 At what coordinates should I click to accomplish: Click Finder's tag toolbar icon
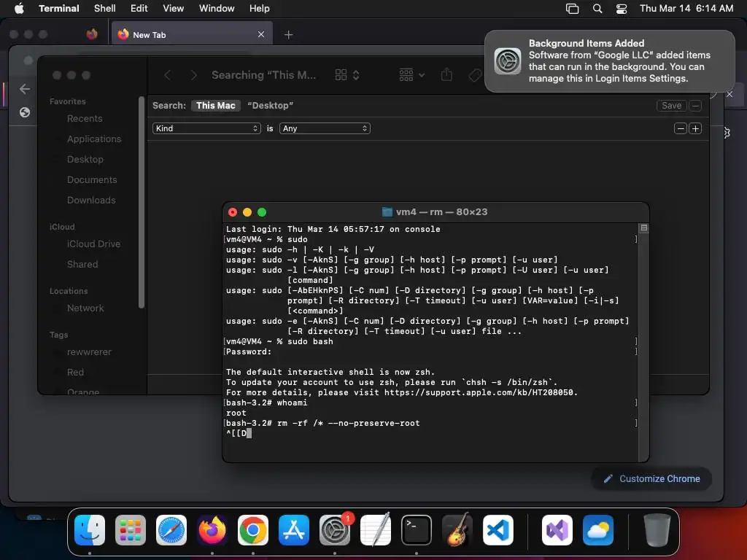pos(474,75)
